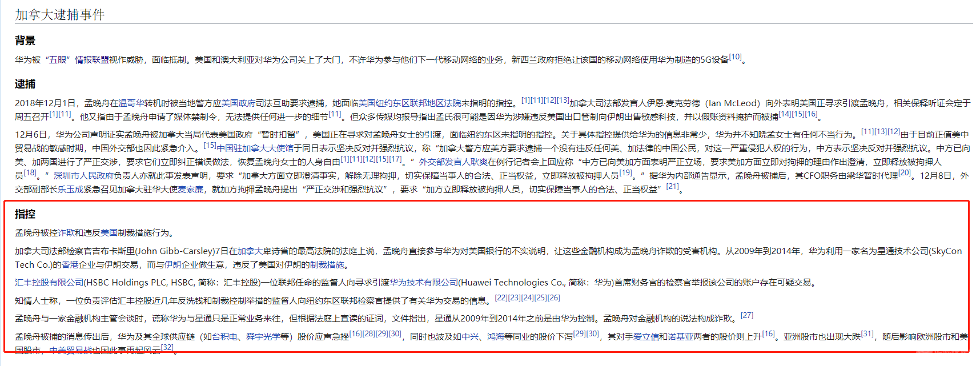
Task: Click citation [32] after 再起风云
Action: click(167, 347)
